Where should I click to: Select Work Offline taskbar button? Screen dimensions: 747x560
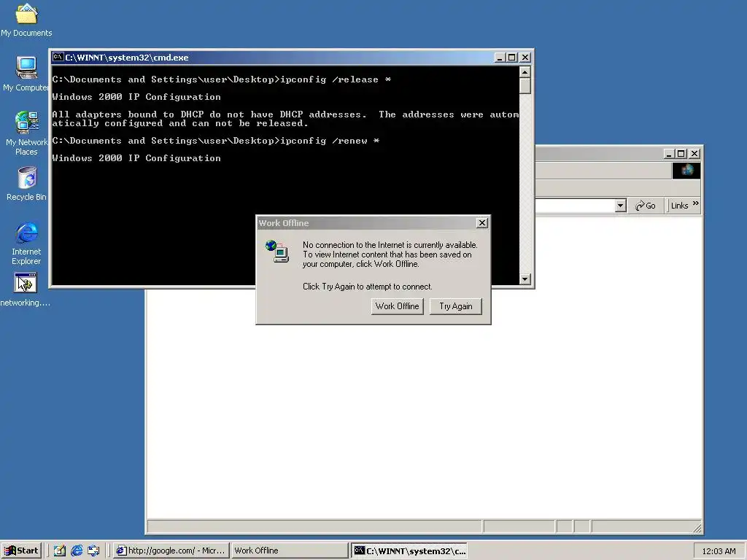click(x=290, y=551)
